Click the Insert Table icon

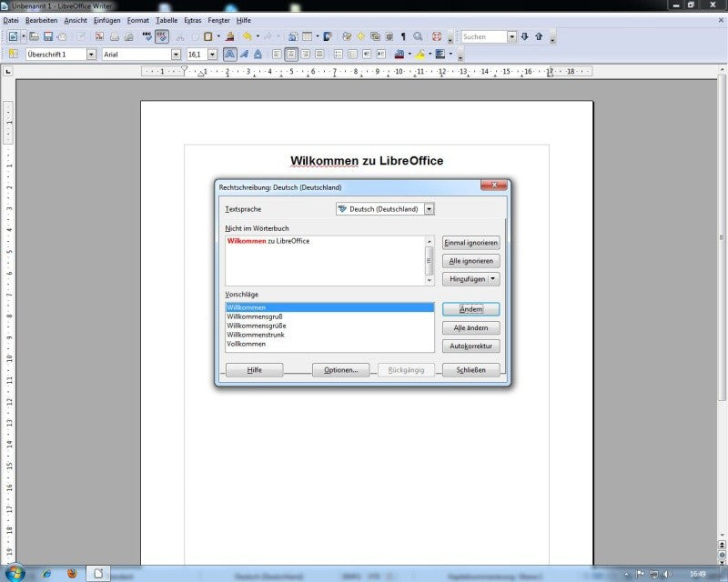pos(308,36)
